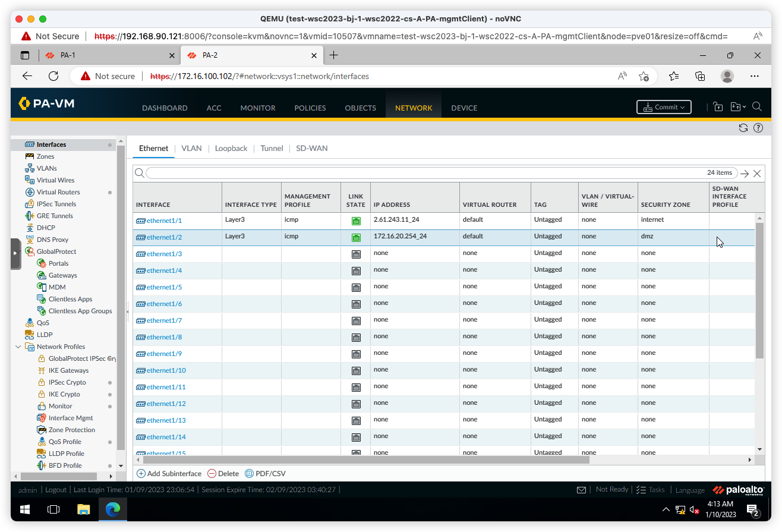Open BFD Profile entry
782x532 pixels.
coord(59,465)
